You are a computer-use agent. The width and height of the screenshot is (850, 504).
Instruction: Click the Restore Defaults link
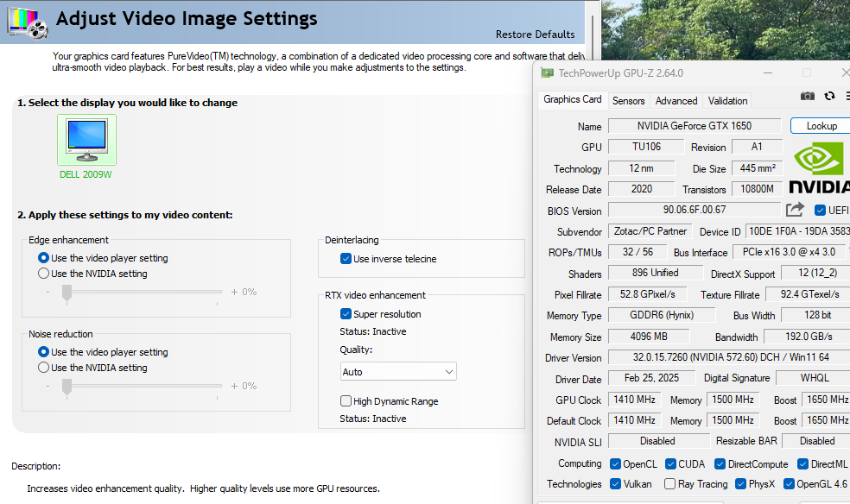535,35
